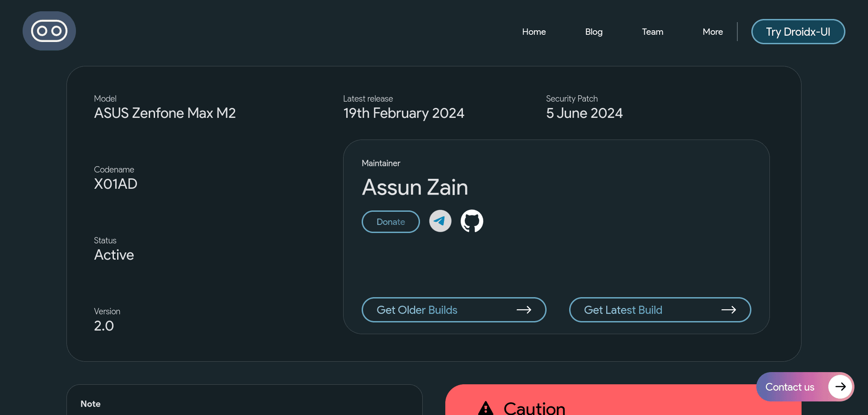This screenshot has width=868, height=415.
Task: Click the ASUS Zenfone Max M2 model name
Action: tap(165, 113)
